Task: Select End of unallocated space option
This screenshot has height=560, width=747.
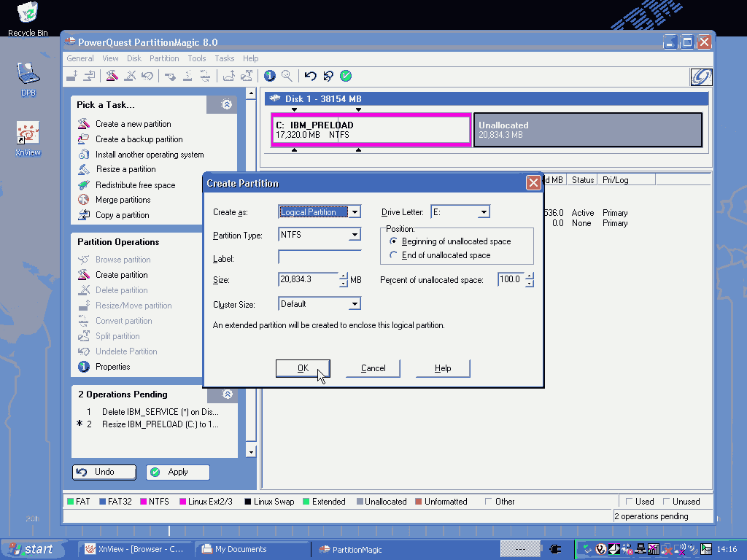Action: pos(394,255)
